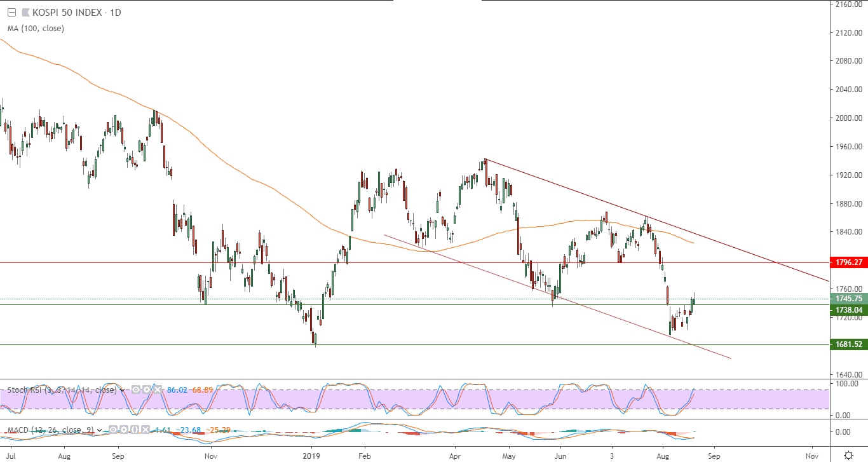Screen dimensions: 868x462
Task: Expand the Stoch RSI legend dropdown arrow
Action: (x=122, y=390)
